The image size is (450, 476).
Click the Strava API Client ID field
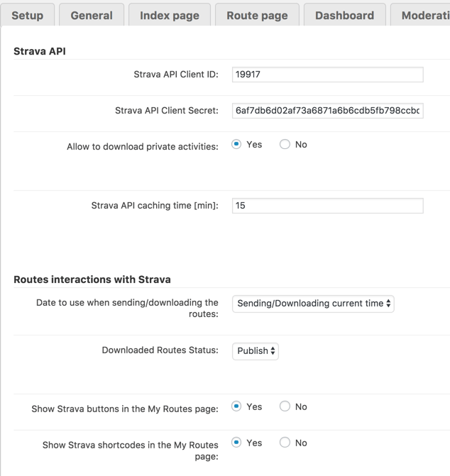pyautogui.click(x=327, y=74)
